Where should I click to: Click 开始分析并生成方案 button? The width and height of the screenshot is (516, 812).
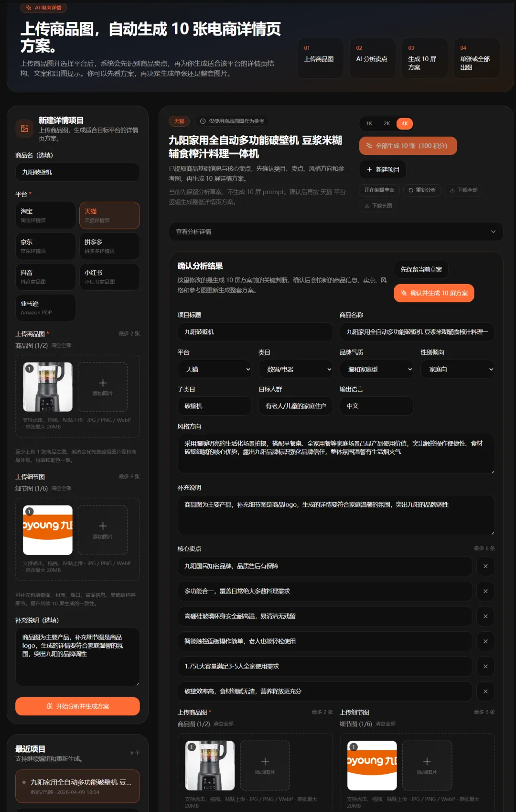click(x=77, y=706)
